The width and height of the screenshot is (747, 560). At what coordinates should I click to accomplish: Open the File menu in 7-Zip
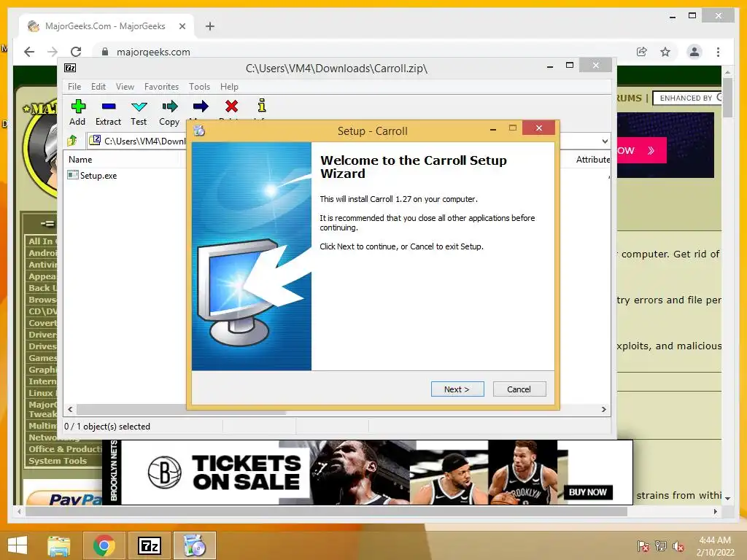point(74,87)
